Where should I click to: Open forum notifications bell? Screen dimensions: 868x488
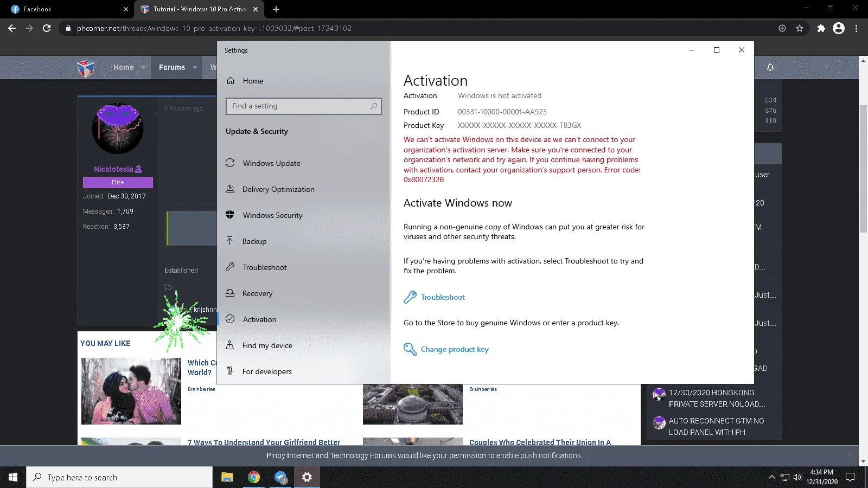point(770,67)
